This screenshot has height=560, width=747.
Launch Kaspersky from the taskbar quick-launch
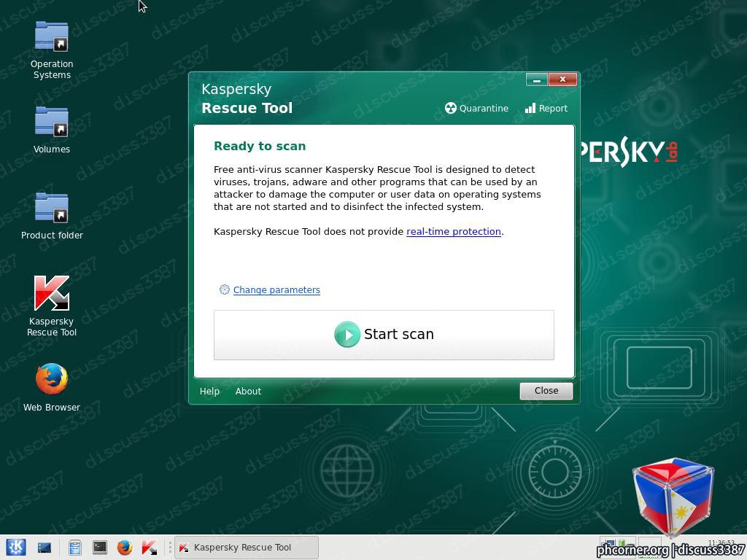click(149, 547)
